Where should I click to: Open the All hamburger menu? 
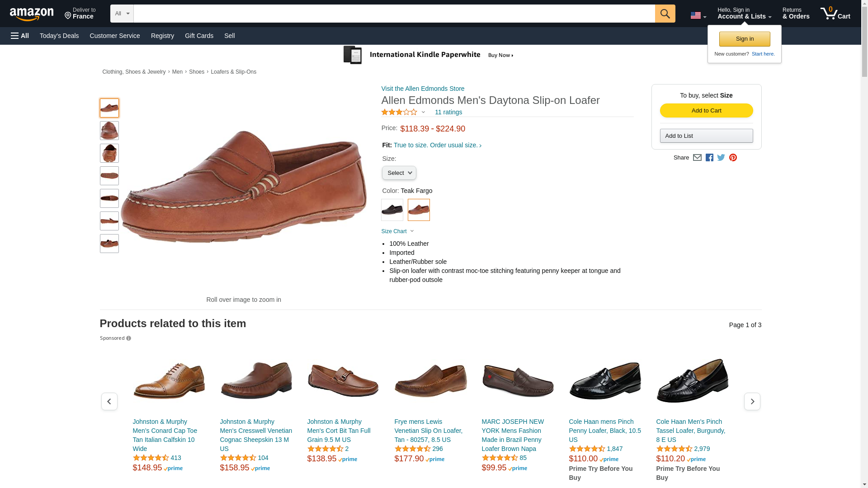[x=20, y=36]
